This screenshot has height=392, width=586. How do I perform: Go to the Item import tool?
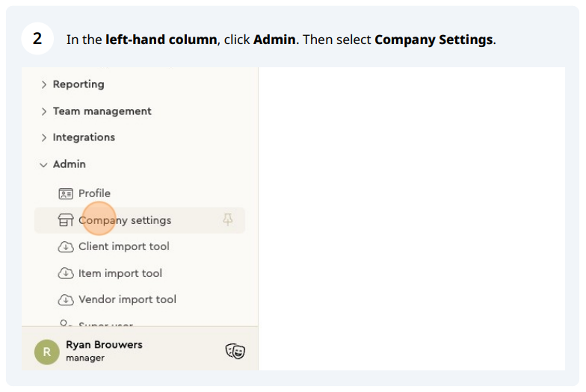click(x=120, y=273)
